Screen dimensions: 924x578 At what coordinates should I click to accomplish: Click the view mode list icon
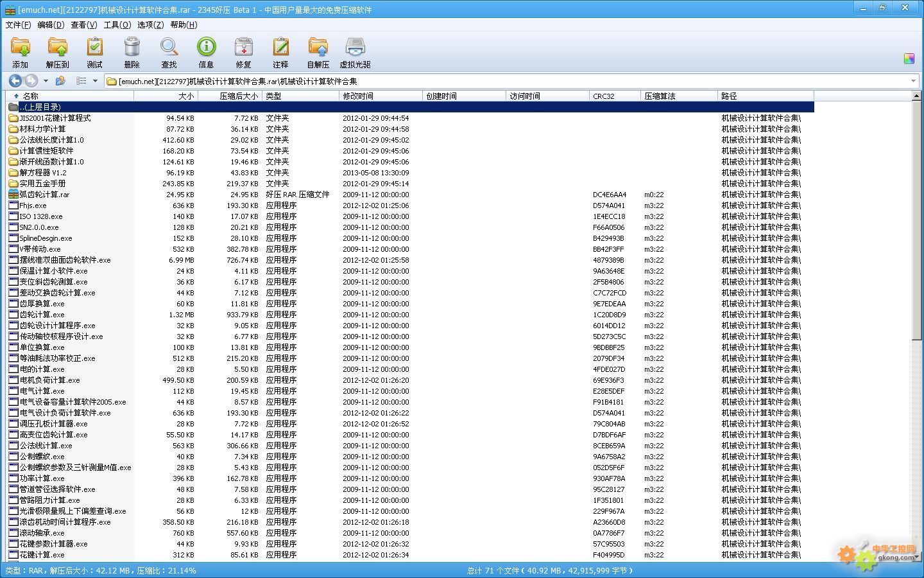click(x=81, y=81)
